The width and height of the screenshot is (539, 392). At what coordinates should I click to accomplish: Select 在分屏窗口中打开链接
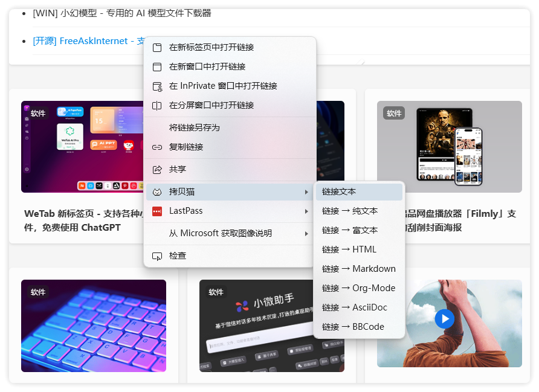pos(230,105)
